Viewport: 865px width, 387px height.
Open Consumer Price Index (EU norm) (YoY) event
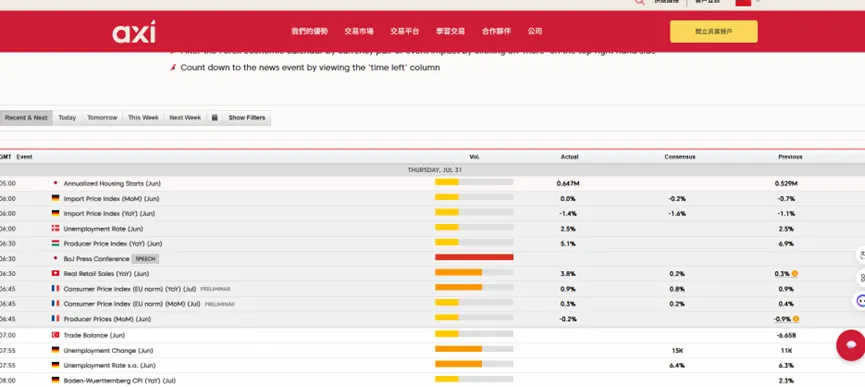(130, 289)
